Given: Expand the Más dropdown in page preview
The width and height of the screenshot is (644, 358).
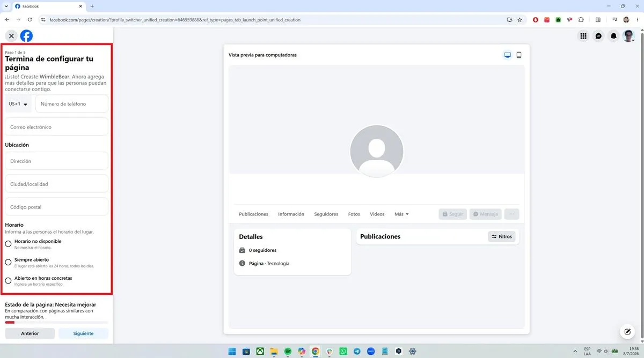Looking at the screenshot, I should click(x=401, y=214).
